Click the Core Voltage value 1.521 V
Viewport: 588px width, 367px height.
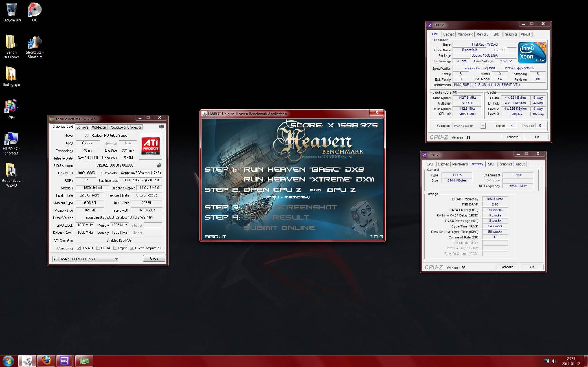pos(506,61)
